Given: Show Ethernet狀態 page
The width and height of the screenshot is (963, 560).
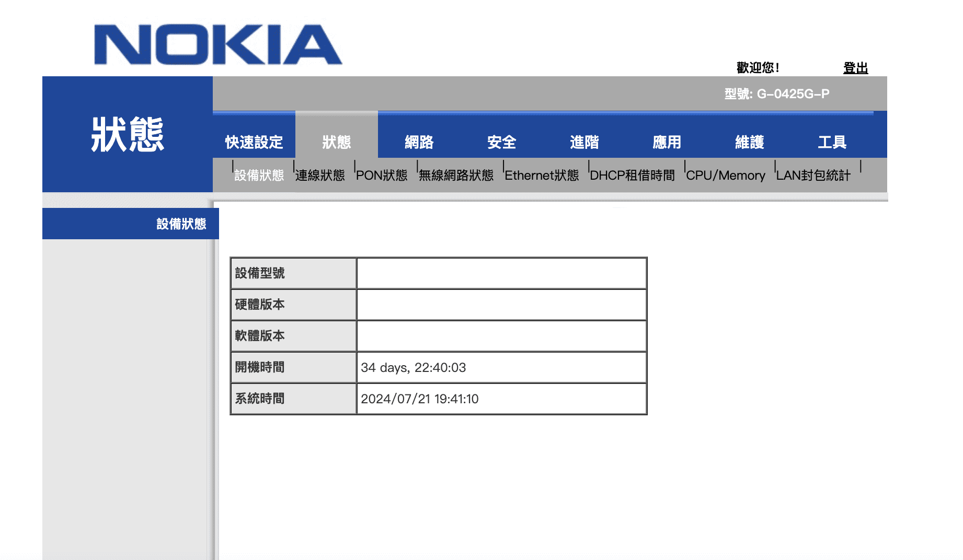Looking at the screenshot, I should click(542, 175).
